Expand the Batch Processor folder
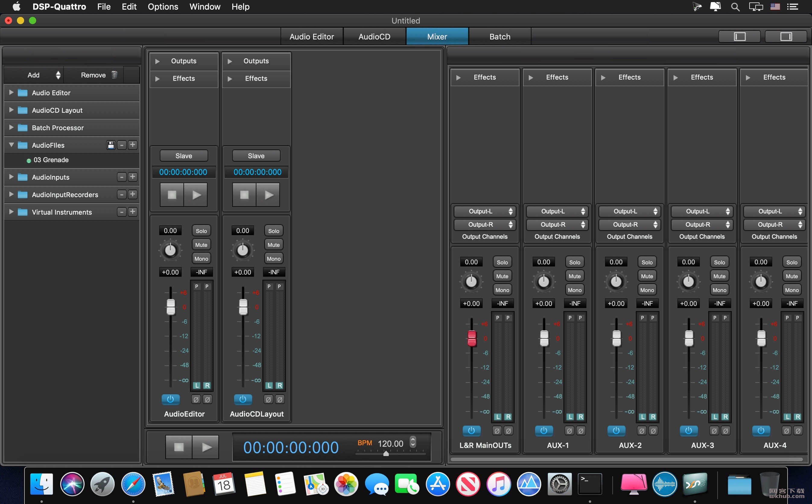This screenshot has width=812, height=504. (11, 127)
